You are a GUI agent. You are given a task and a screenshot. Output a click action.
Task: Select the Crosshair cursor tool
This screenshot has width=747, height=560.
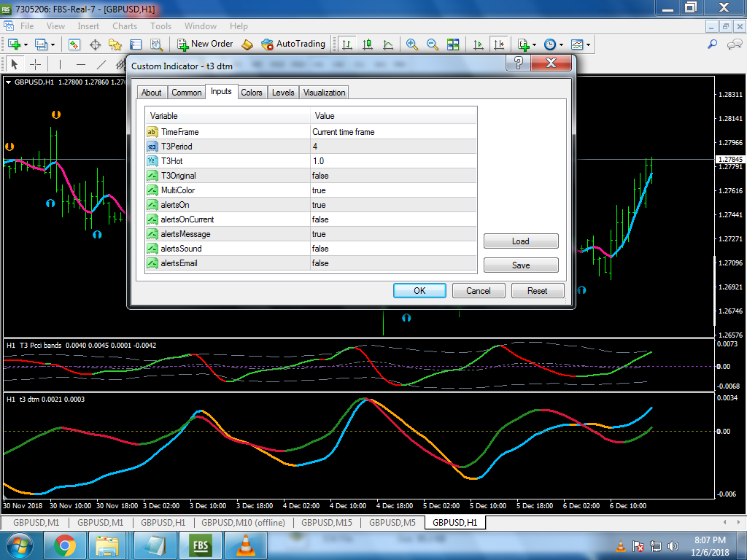point(35,64)
